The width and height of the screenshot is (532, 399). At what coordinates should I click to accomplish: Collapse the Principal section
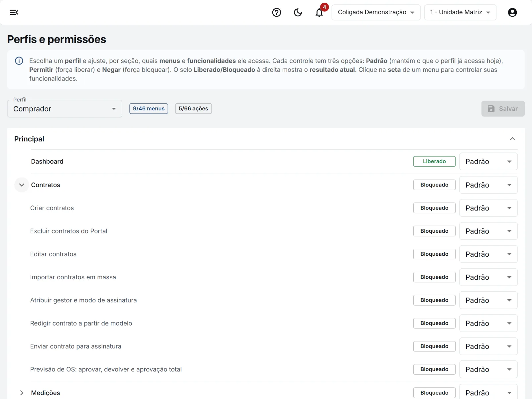(512, 139)
